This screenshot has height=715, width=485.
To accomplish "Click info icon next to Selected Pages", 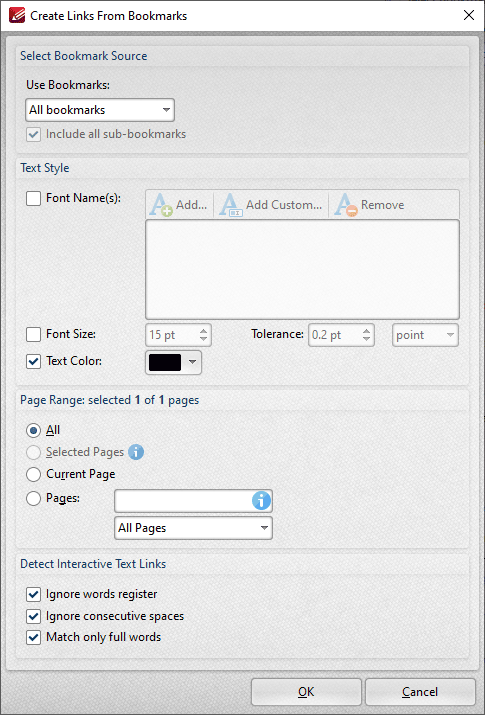I will [136, 452].
